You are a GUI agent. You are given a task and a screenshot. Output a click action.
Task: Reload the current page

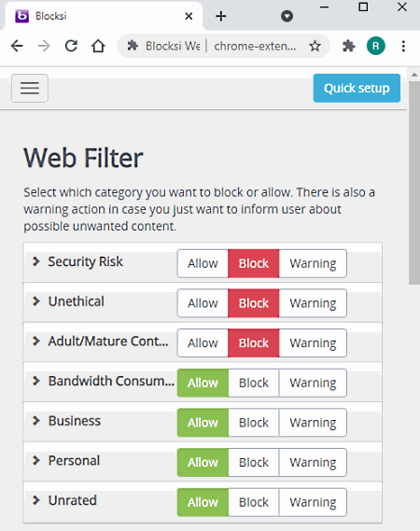(x=71, y=46)
